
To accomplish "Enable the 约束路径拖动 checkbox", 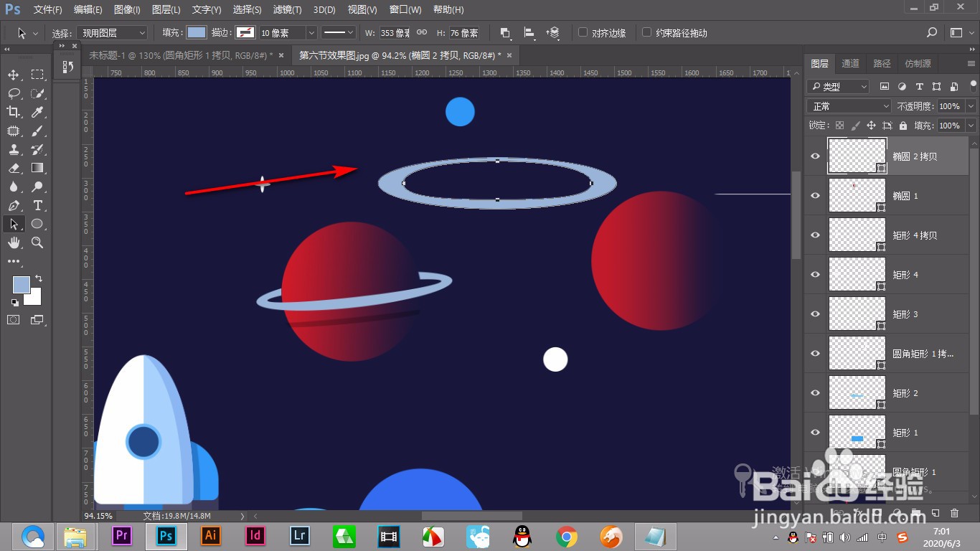I will [x=646, y=32].
